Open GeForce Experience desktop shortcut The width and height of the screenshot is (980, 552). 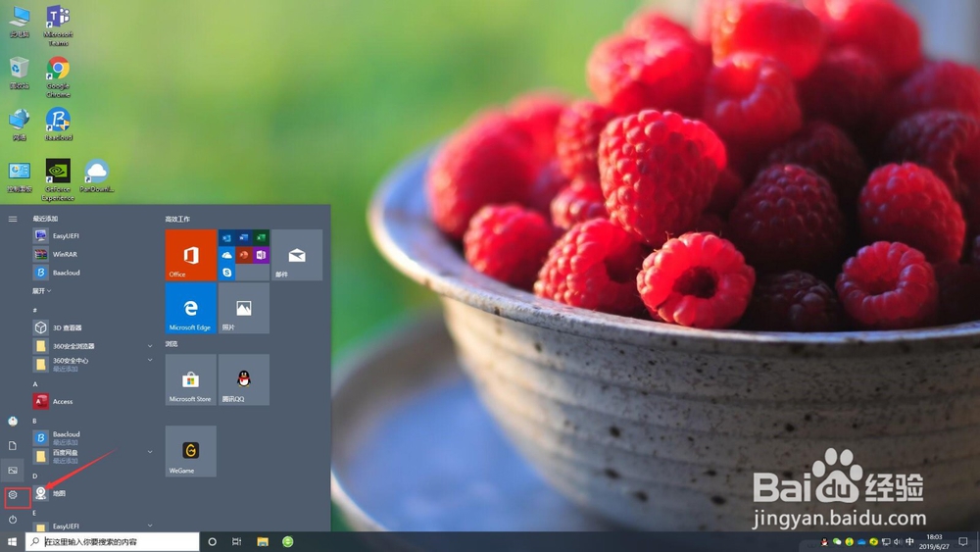pos(58,180)
